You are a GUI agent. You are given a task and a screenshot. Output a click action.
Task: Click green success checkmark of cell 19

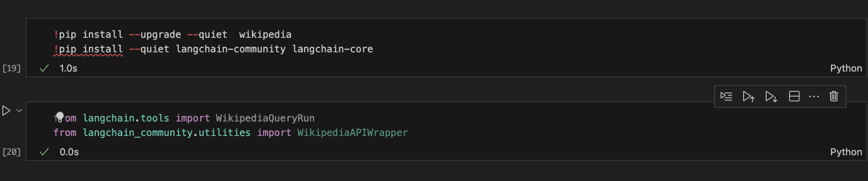point(44,68)
